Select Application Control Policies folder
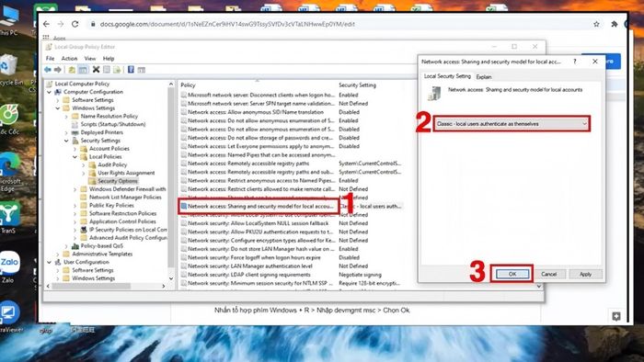 pos(122,221)
